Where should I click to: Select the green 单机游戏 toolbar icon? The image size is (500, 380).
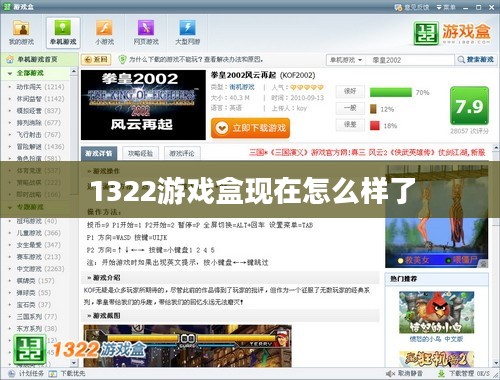63,27
